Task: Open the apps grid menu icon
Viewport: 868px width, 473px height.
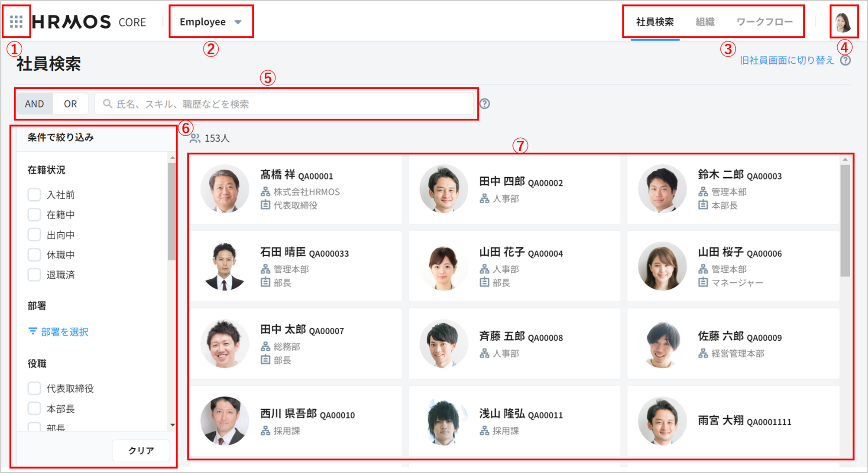Action: (x=16, y=22)
